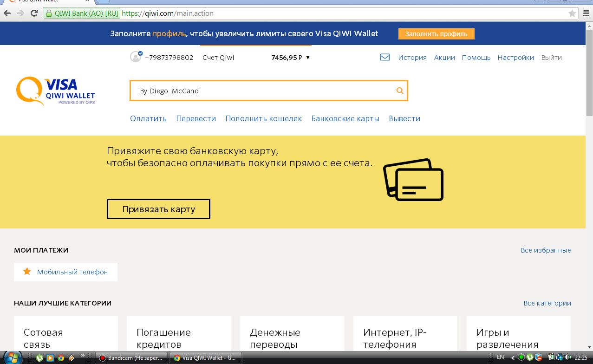Open the Игры и развлечения category card
The image size is (593, 364).
[x=519, y=333]
